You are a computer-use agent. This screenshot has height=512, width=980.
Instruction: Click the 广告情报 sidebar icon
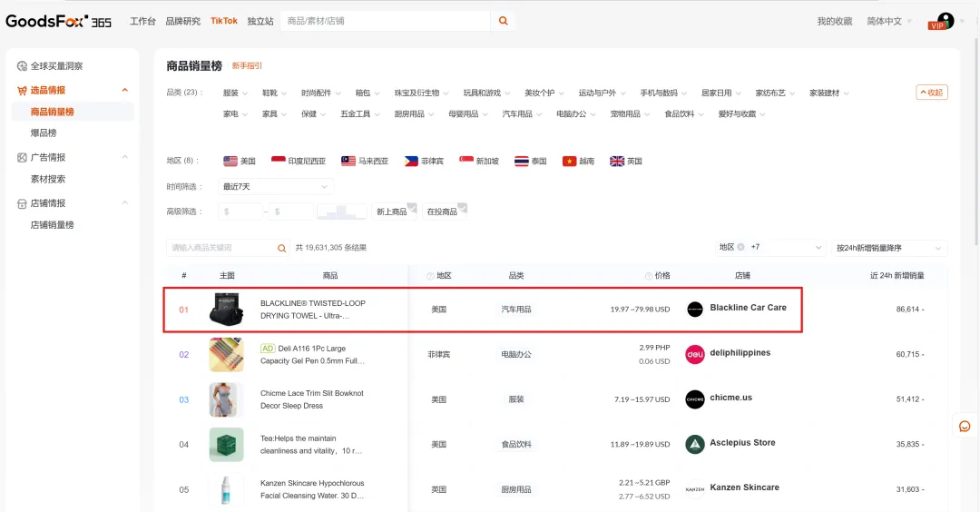pos(22,158)
